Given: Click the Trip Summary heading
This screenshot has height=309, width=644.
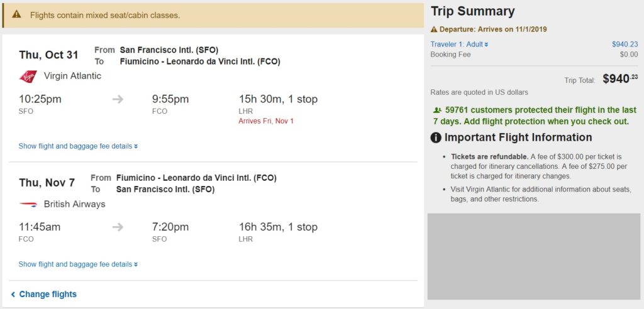Looking at the screenshot, I should pos(472,11).
